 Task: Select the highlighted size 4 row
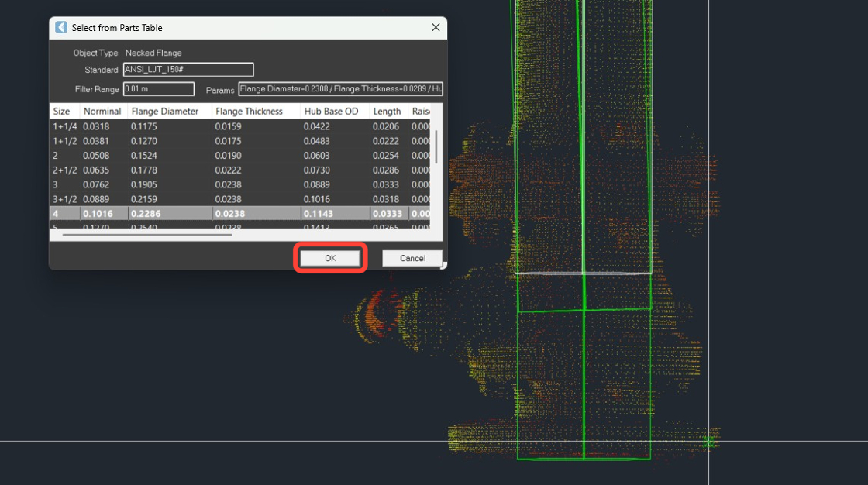tap(239, 213)
